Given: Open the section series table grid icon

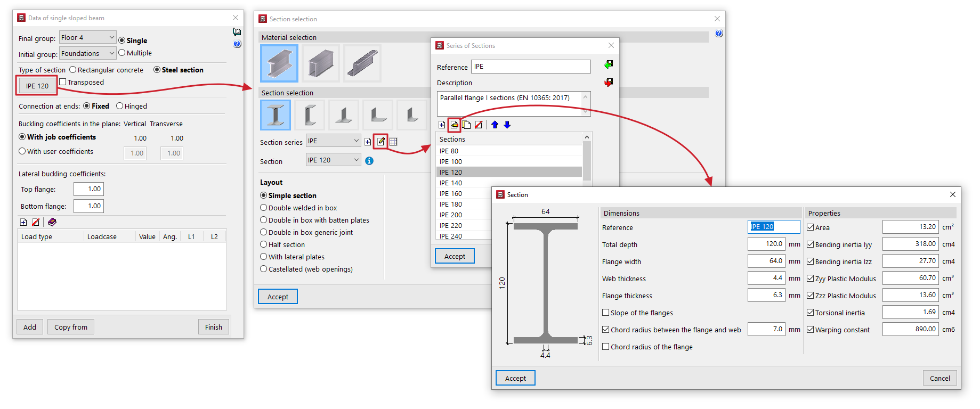Looking at the screenshot, I should (393, 142).
